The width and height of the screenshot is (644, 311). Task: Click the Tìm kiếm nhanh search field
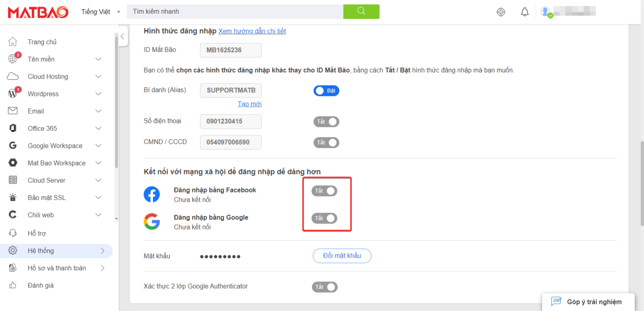pyautogui.click(x=235, y=11)
